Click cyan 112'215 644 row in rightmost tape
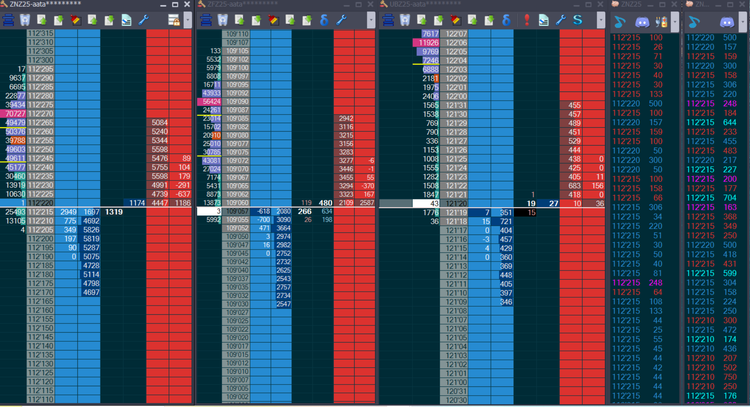 click(x=716, y=122)
